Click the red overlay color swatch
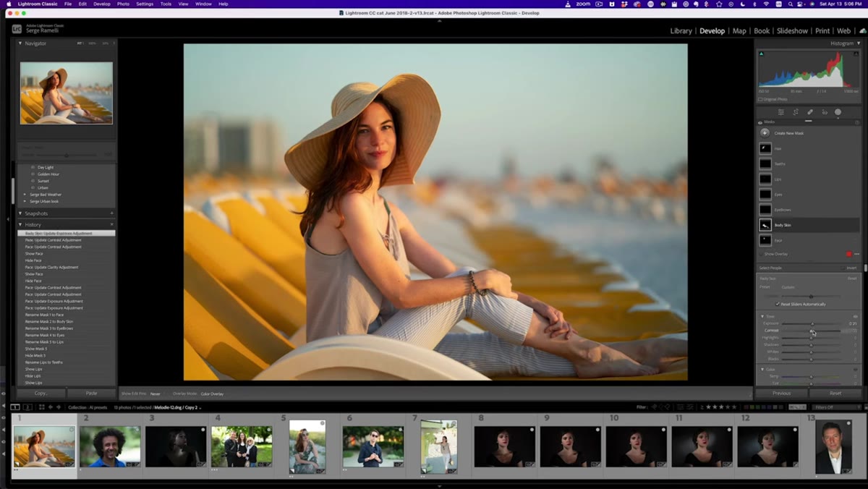The height and width of the screenshot is (489, 868). point(848,254)
